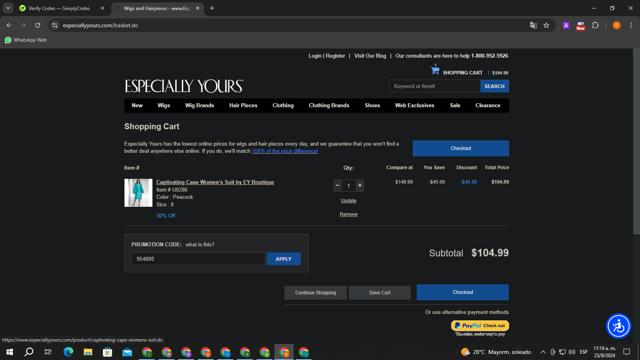
Task: Open the Shoes menu
Action: point(372,105)
